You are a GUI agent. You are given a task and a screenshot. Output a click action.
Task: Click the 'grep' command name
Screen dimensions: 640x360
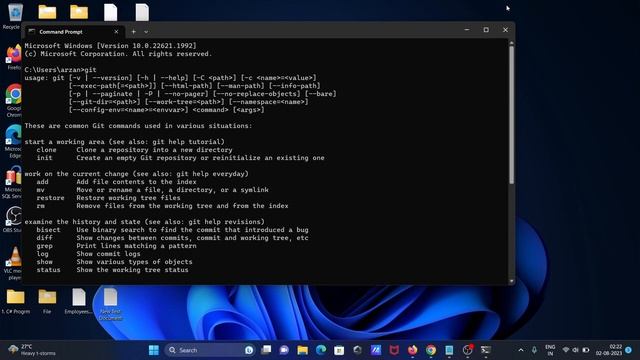pyautogui.click(x=44, y=246)
